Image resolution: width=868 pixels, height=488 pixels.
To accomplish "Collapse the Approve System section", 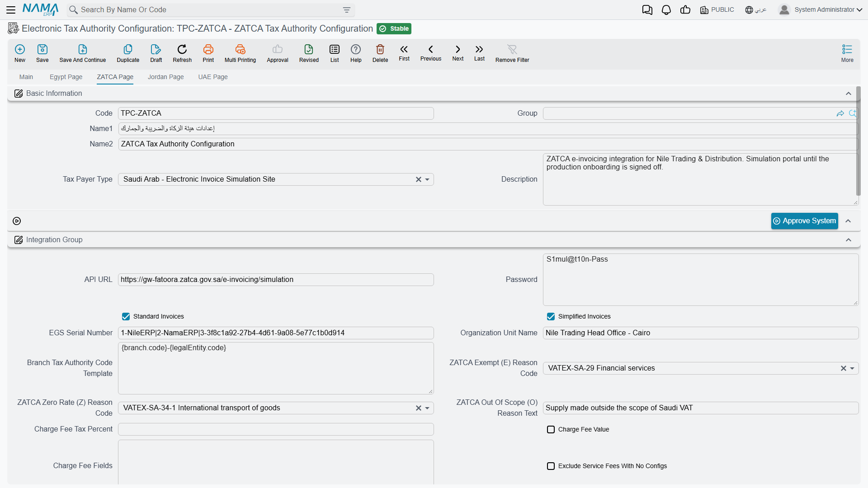I will (x=849, y=221).
